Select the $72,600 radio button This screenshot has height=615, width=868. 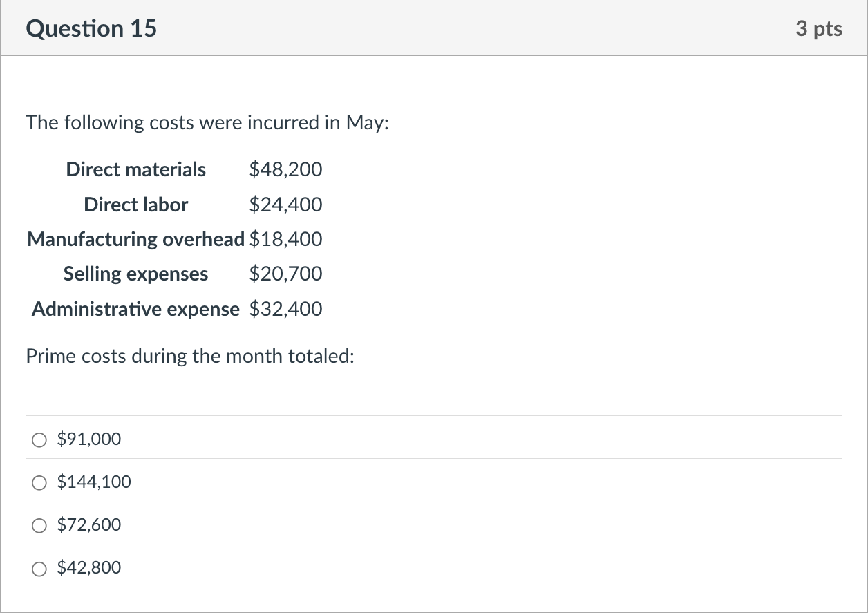point(39,525)
